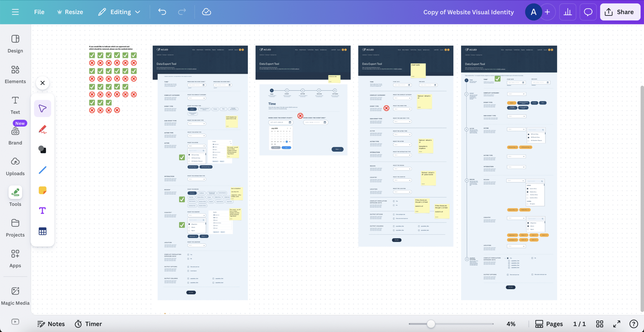Open the hamburger main menu
644x332 pixels.
tap(15, 12)
